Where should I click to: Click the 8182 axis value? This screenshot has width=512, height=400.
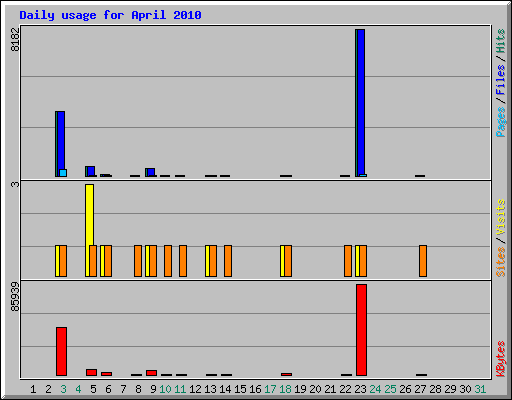pos(15,39)
